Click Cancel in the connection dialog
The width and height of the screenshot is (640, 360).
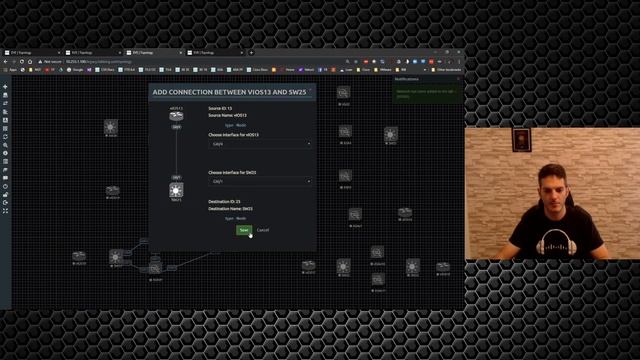tap(263, 230)
